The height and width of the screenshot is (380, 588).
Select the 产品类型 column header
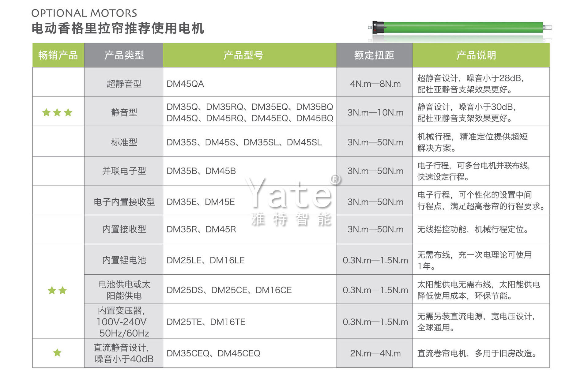[124, 55]
